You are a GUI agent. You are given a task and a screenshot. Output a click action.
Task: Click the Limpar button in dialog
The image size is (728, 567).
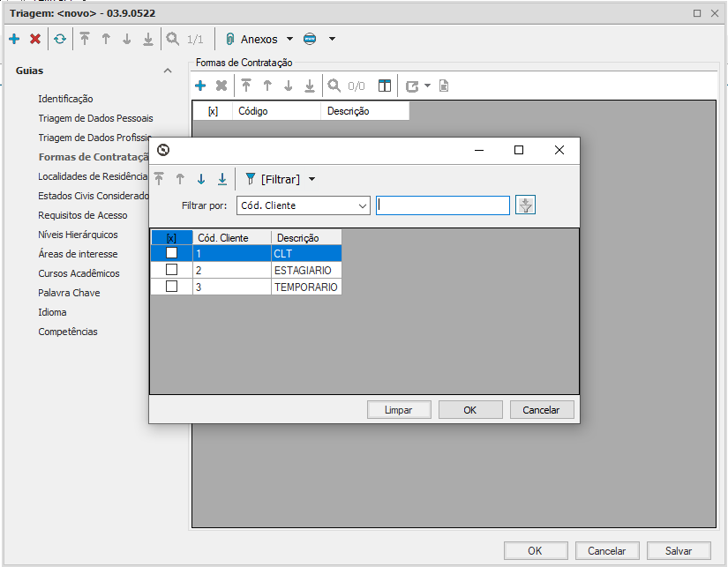pyautogui.click(x=399, y=410)
